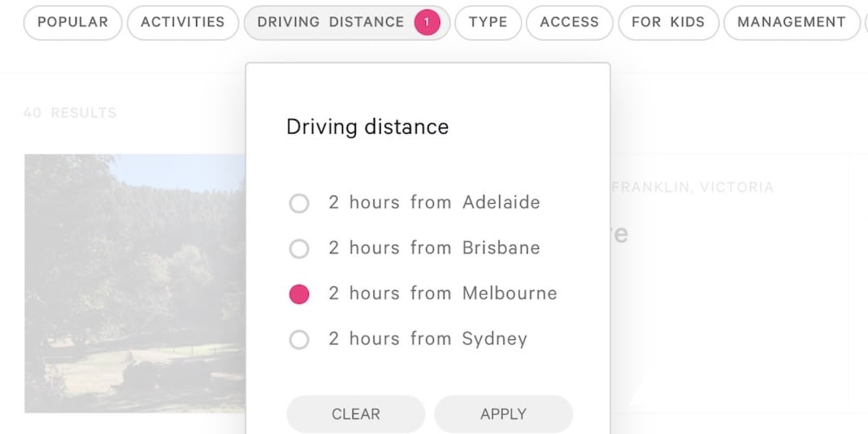Open the FOR KIDS filter

(668, 22)
